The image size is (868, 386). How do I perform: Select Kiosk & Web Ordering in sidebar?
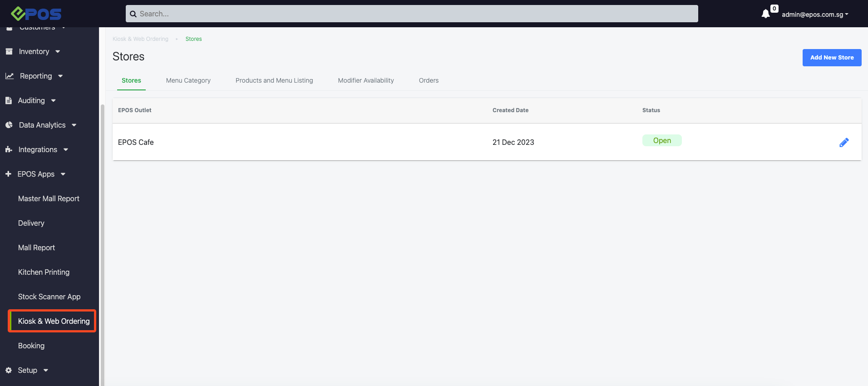pyautogui.click(x=54, y=321)
